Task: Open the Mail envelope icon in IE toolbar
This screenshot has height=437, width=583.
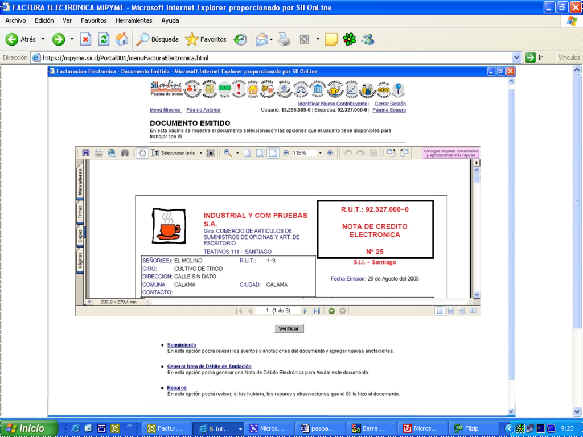Action: point(262,39)
